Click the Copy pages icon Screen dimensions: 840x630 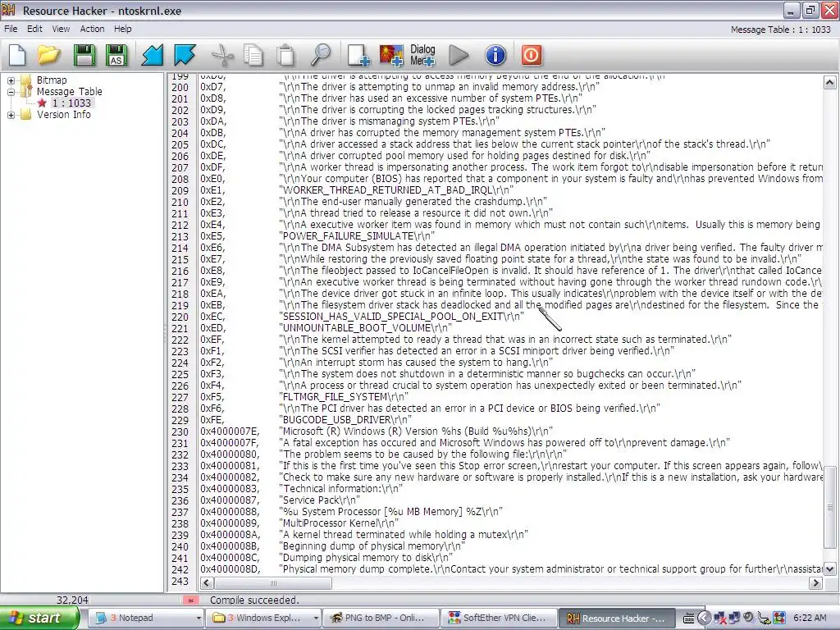pyautogui.click(x=253, y=55)
